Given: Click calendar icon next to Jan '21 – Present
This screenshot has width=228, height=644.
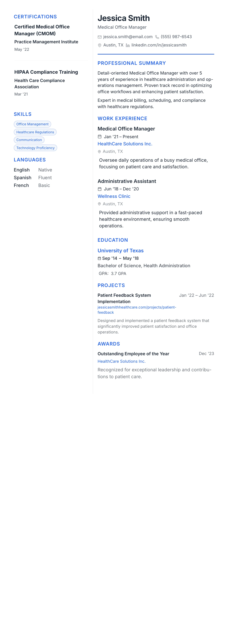Looking at the screenshot, I should [x=100, y=137].
